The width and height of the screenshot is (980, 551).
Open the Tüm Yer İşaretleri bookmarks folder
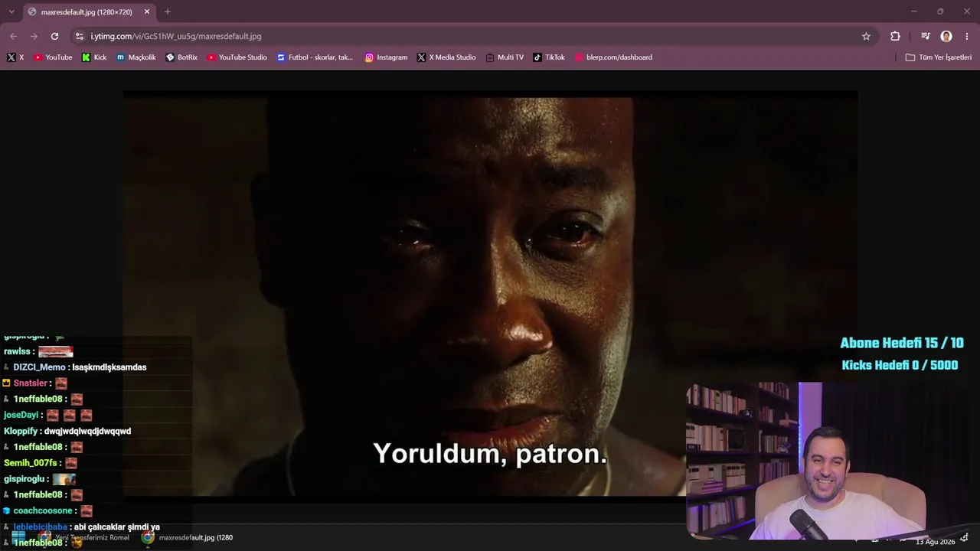click(x=938, y=57)
